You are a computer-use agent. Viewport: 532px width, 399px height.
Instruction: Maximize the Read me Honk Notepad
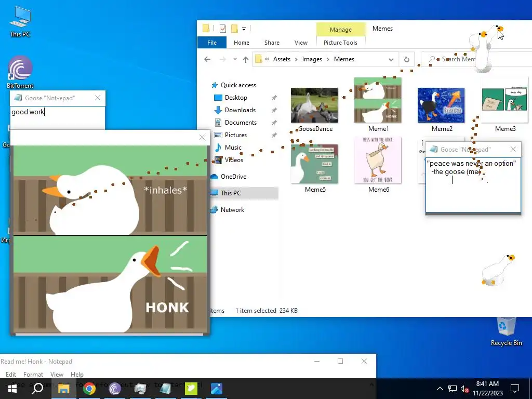(x=340, y=362)
